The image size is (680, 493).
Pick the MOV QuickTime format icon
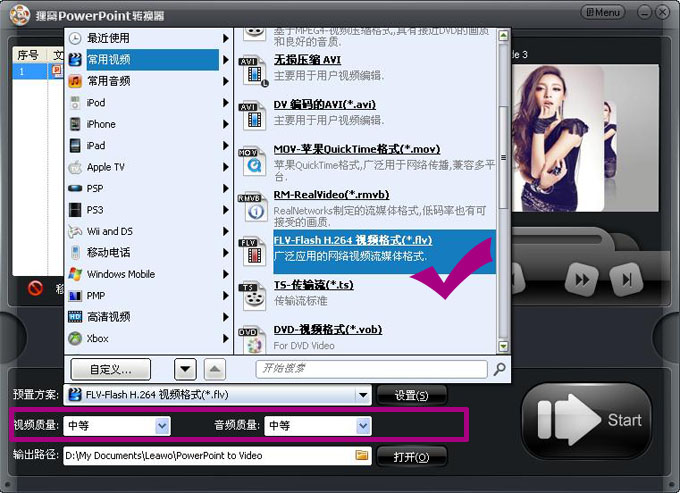pyautogui.click(x=253, y=160)
